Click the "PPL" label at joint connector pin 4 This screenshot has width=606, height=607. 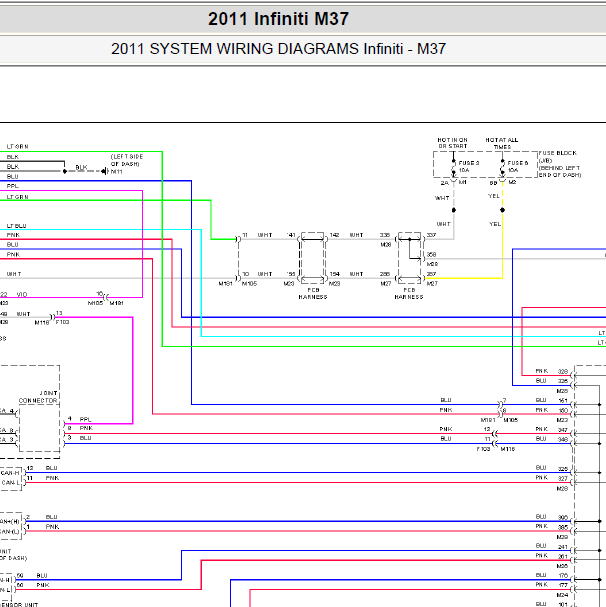86,419
